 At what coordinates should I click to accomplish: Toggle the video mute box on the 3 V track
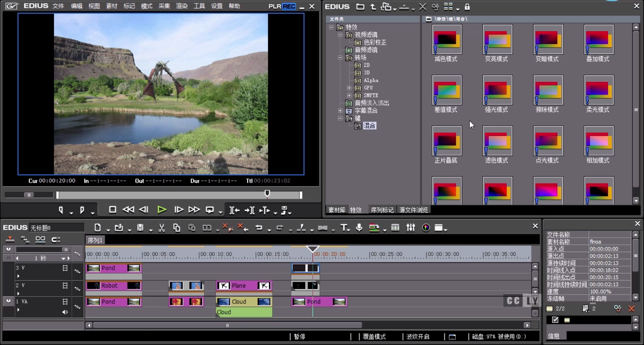65,268
